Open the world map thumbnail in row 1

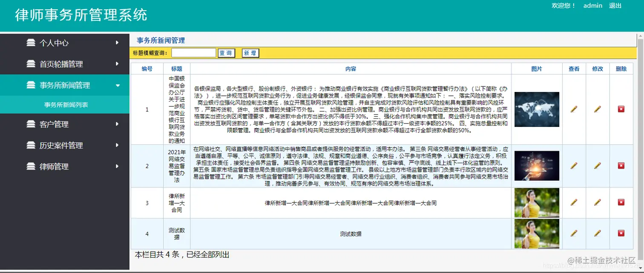[537, 109]
